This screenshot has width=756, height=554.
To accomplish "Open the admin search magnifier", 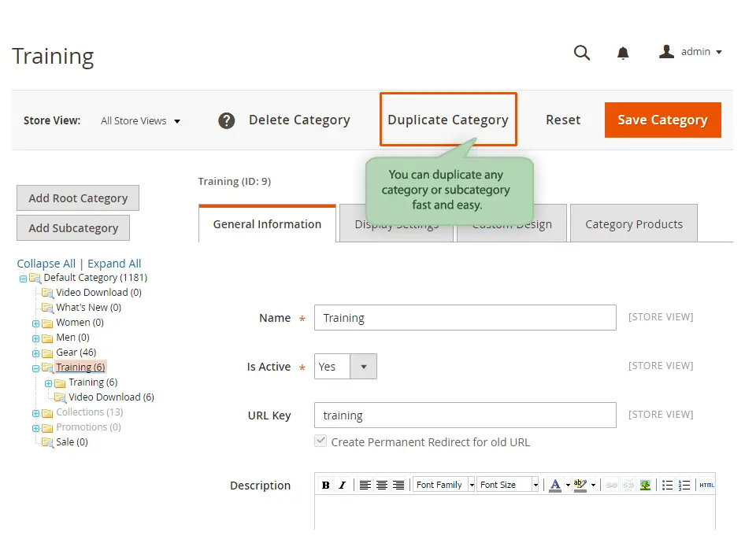I will point(582,53).
